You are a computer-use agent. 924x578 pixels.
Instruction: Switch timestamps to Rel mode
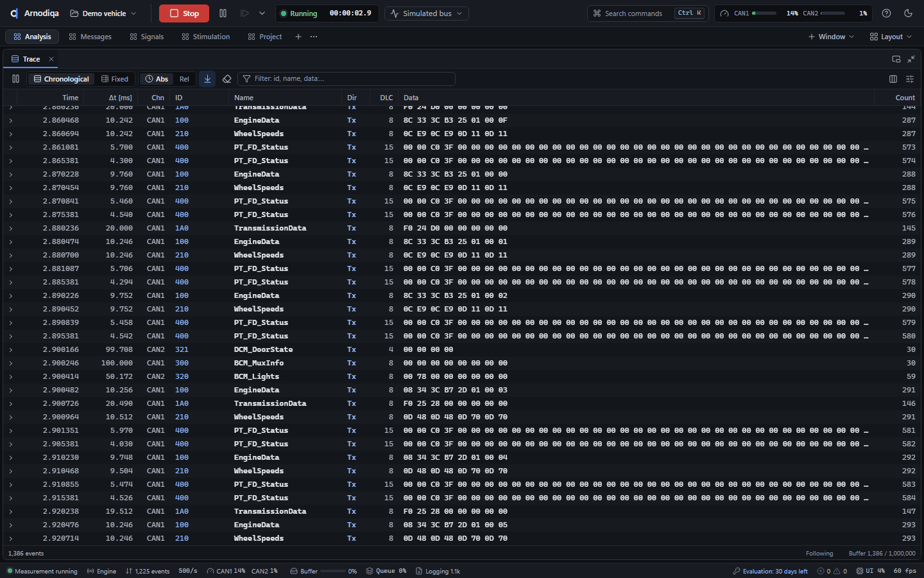click(184, 79)
